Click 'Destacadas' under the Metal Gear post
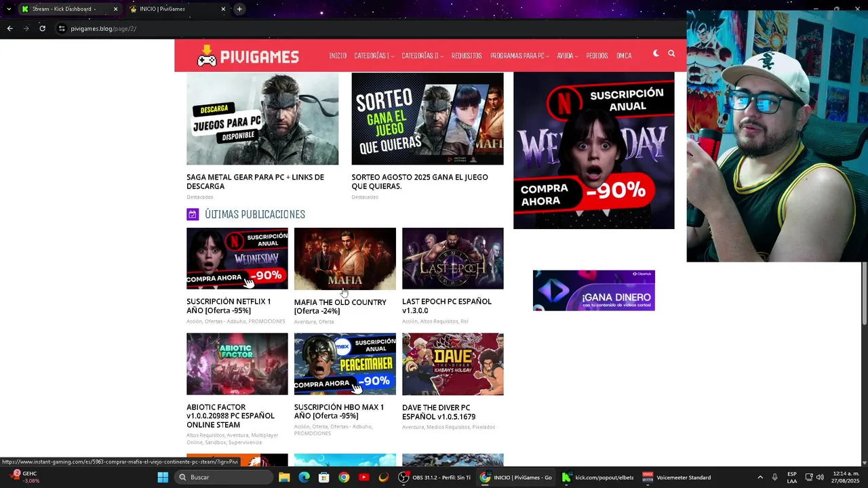 tap(200, 197)
